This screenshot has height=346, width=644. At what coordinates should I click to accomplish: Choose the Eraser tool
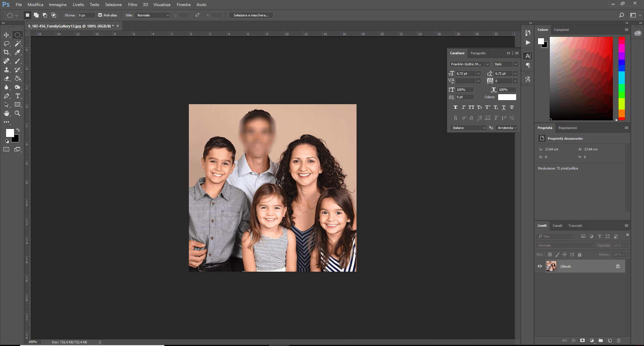coord(6,79)
